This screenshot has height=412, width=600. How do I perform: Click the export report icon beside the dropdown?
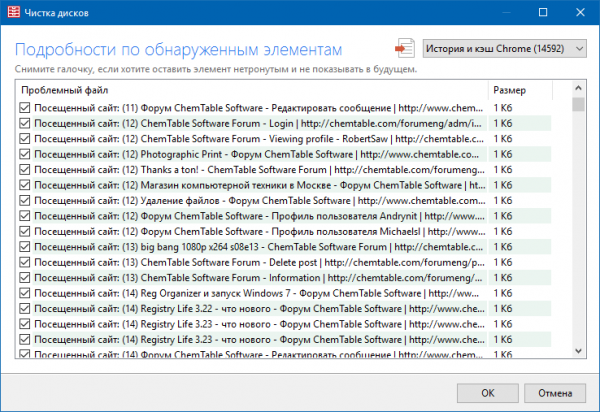(x=405, y=49)
